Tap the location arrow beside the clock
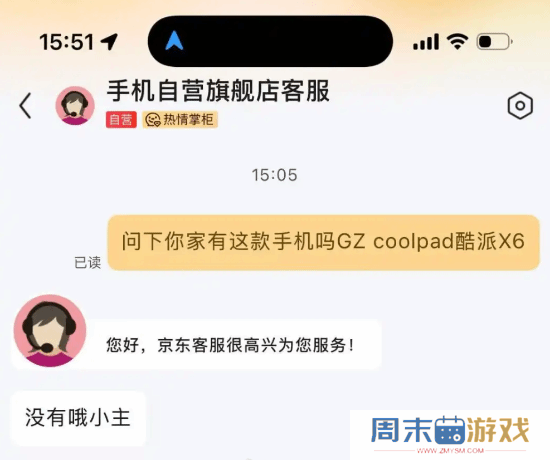550x460 pixels. (109, 42)
